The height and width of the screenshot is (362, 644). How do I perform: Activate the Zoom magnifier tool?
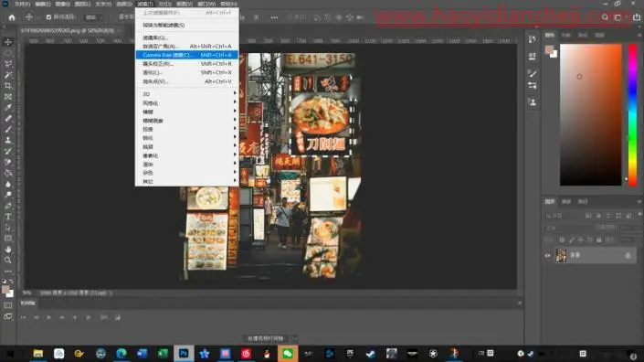pyautogui.click(x=8, y=261)
